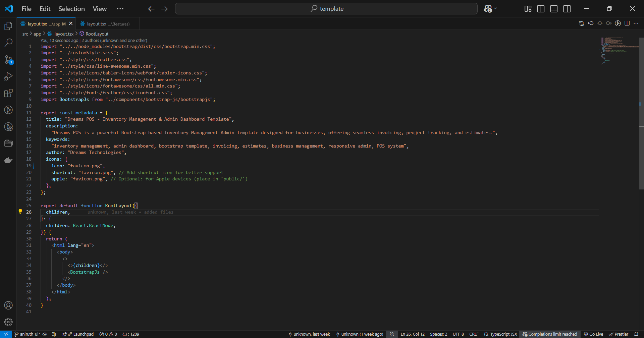Image resolution: width=644 pixels, height=338 pixels.
Task: Open the overflow menu beside View in the menu bar
Action: point(120,9)
